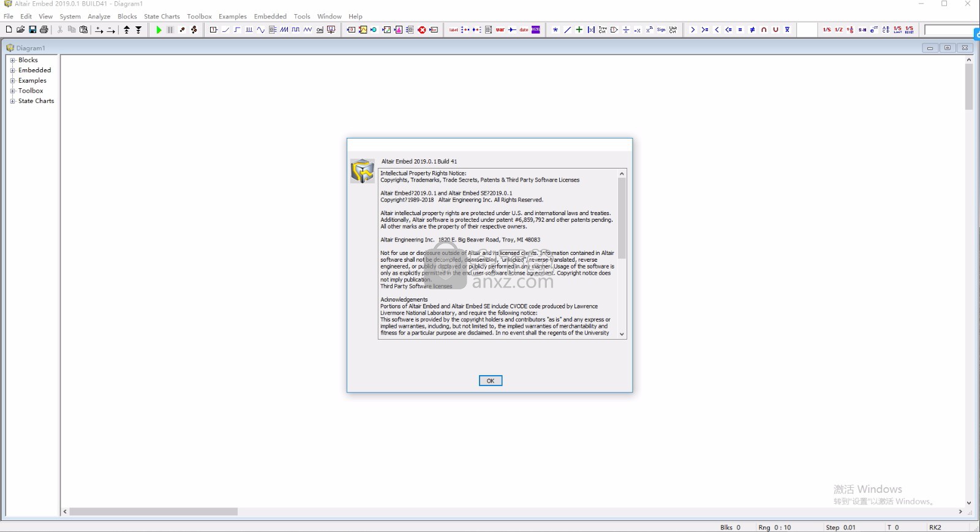Insert the divide (/) block
This screenshot has height=532, width=980.
[x=567, y=29]
